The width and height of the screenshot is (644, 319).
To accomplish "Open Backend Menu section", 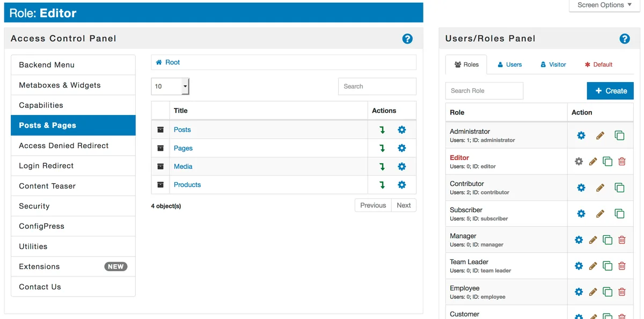I will 73,65.
